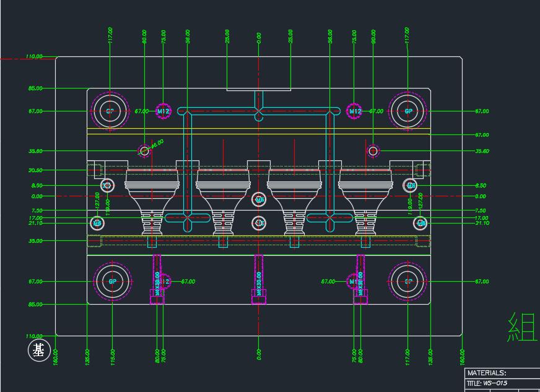Viewport: 540px width, 392px height.
Task: Pick the small circle labeled ø6.00
Action: (144, 150)
